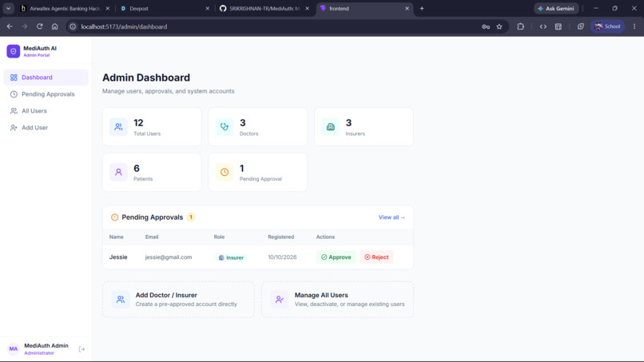Click the Ask Gemini button

[x=556, y=8]
